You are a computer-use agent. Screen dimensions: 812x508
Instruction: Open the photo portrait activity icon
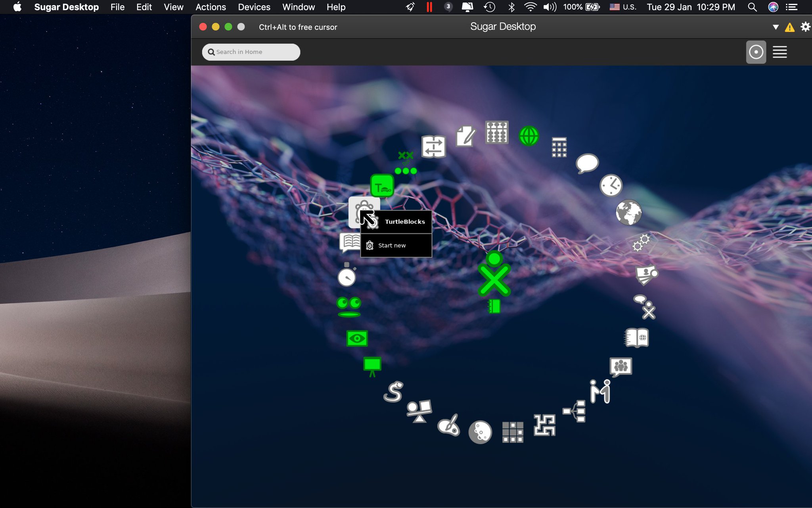pyautogui.click(x=646, y=275)
